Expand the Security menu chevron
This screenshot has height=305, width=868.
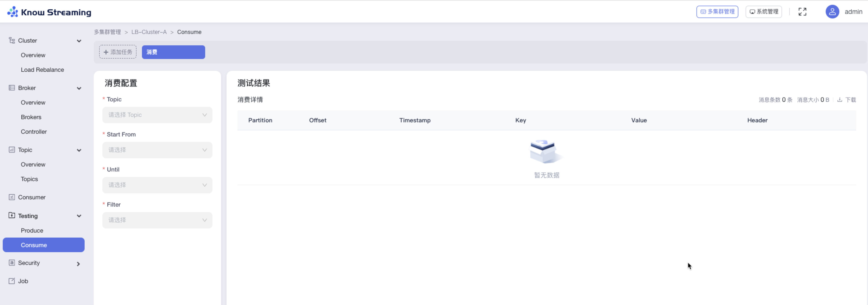[78, 264]
